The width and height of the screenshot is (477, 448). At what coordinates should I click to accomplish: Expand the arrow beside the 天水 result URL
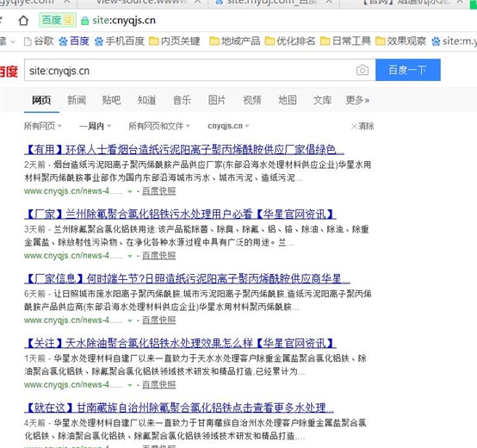(x=130, y=385)
